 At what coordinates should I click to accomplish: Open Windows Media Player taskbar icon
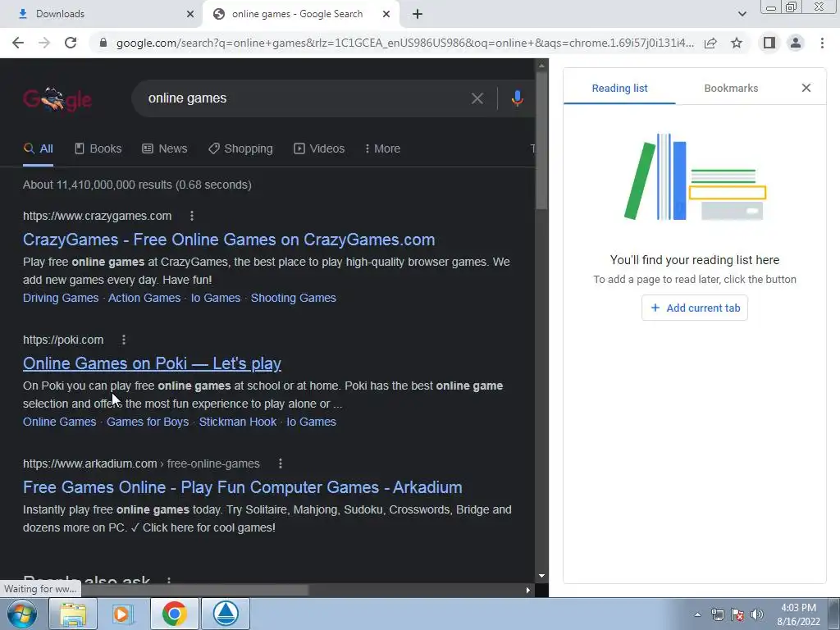click(123, 614)
